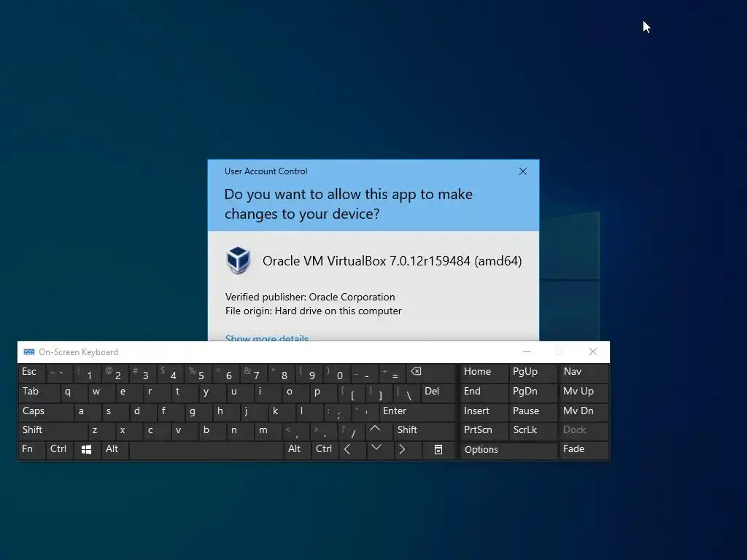
Task: Tap the letter y key
Action: pyautogui.click(x=212, y=392)
